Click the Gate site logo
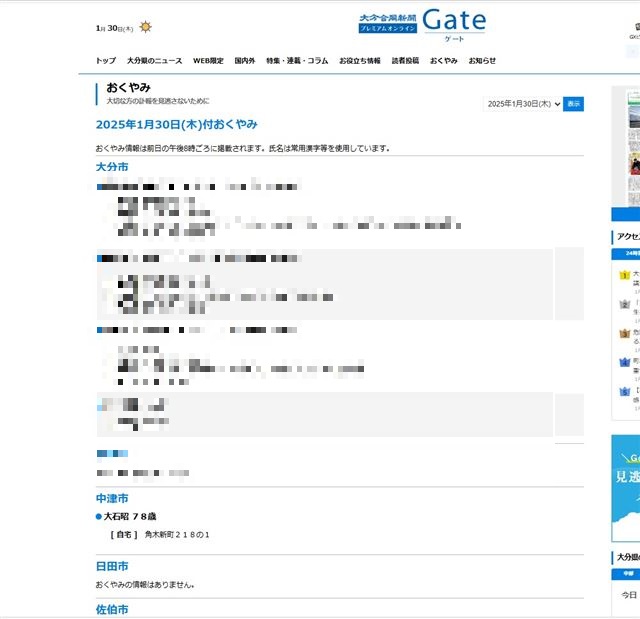Screen dimensions: 640x619 click(x=422, y=25)
